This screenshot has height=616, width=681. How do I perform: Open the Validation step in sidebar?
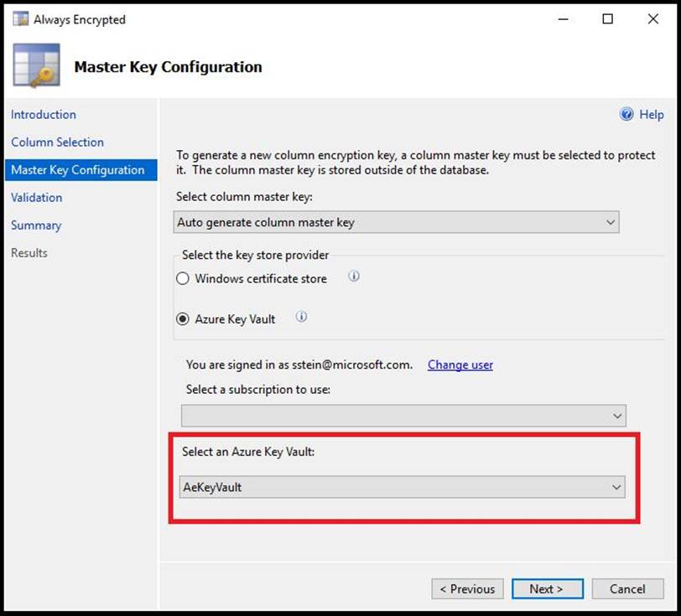point(37,198)
